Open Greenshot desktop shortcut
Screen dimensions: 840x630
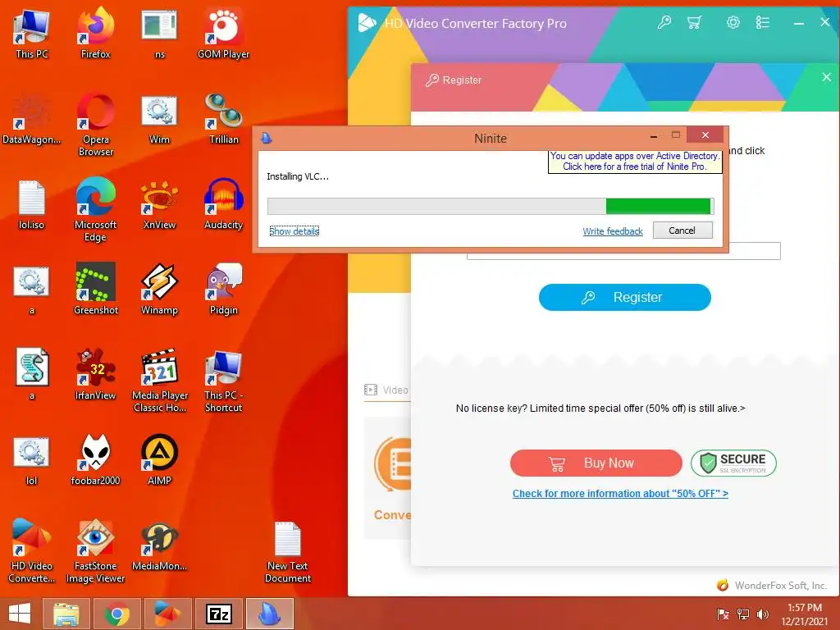coord(95,290)
